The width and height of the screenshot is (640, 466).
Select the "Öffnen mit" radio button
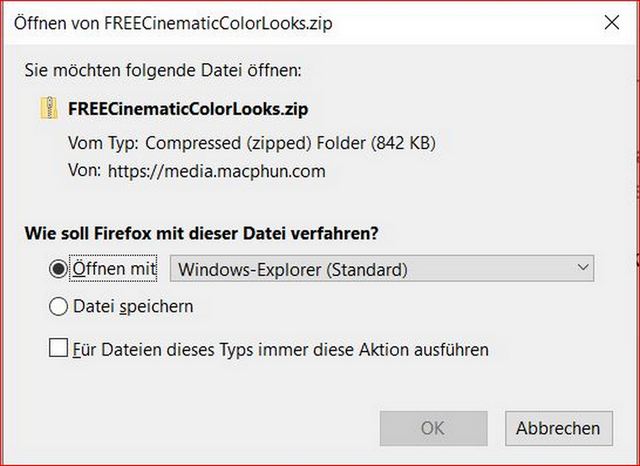click(58, 269)
